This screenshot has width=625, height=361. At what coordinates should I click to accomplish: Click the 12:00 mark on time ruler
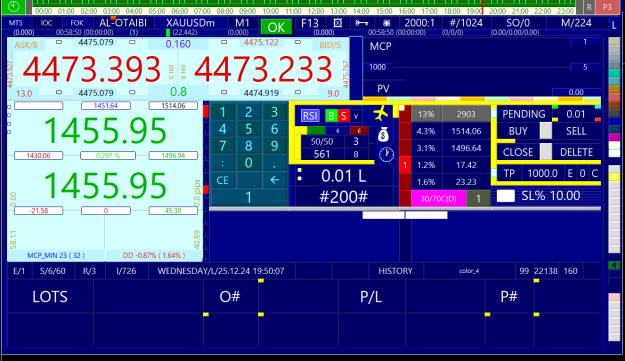point(315,11)
